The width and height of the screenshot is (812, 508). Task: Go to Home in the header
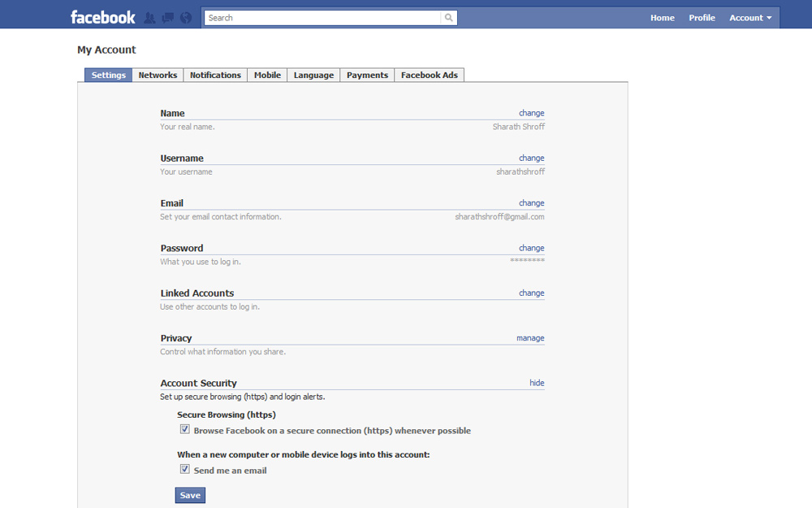663,18
